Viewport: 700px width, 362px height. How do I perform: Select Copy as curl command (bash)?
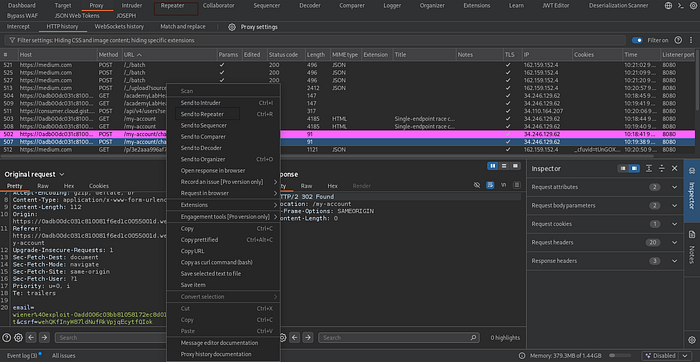223,262
